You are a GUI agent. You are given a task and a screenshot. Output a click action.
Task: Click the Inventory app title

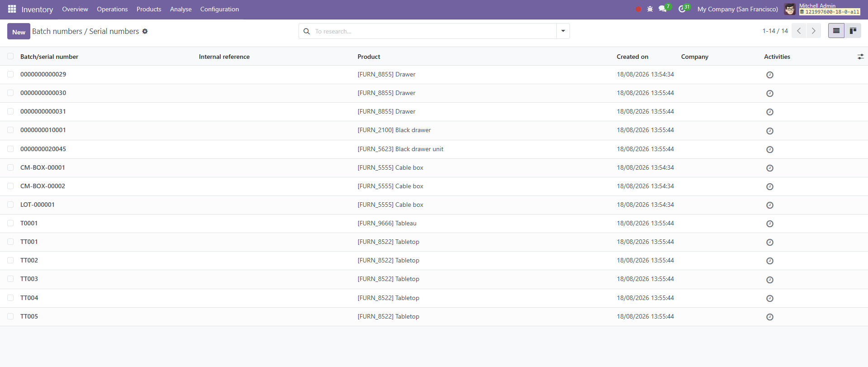coord(37,10)
